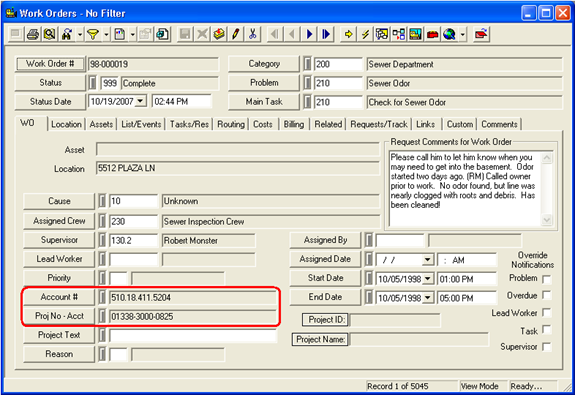Image resolution: width=576 pixels, height=396 pixels.
Task: Click the Priority button
Action: [x=59, y=278]
